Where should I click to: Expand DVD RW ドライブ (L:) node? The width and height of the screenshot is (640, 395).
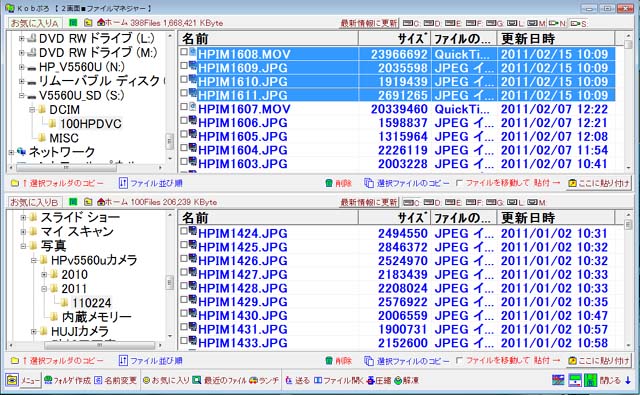21,38
